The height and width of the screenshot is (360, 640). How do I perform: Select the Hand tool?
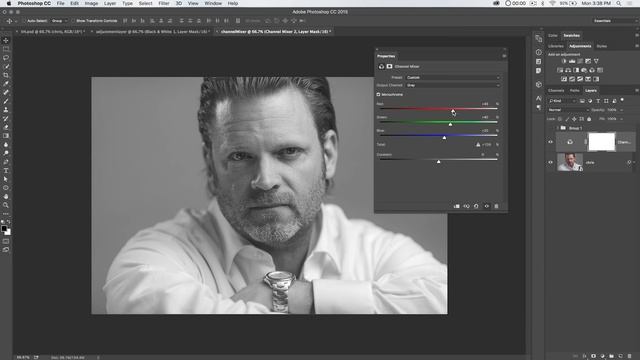coord(6,196)
